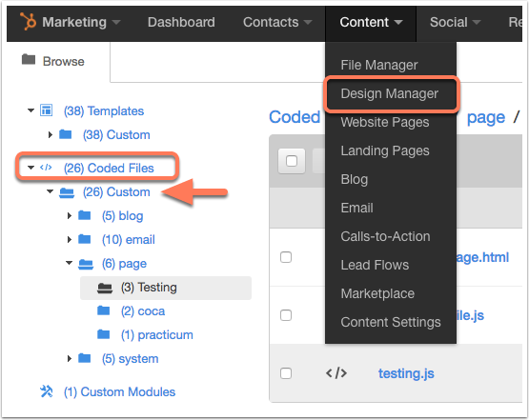Collapse the (26) Custom folder arrow
Viewport: 529px width, 420px height.
point(50,191)
